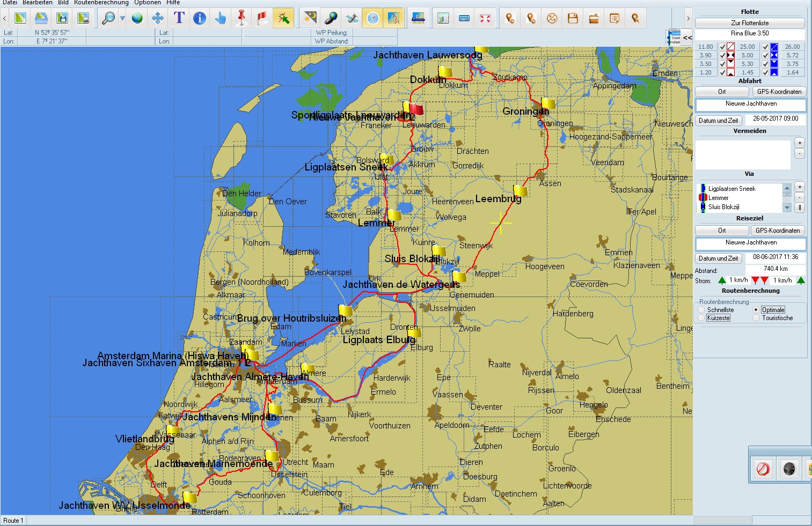The height and width of the screenshot is (526, 812).
Task: Collapse side panel with << button
Action: (687, 38)
